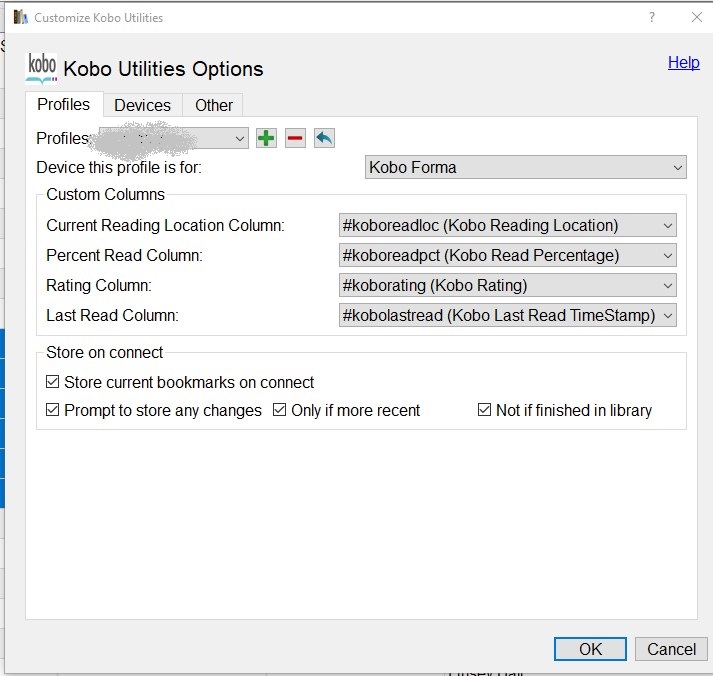This screenshot has width=713, height=676.
Task: Open Current Reading Location Column dropdown
Action: click(x=508, y=225)
